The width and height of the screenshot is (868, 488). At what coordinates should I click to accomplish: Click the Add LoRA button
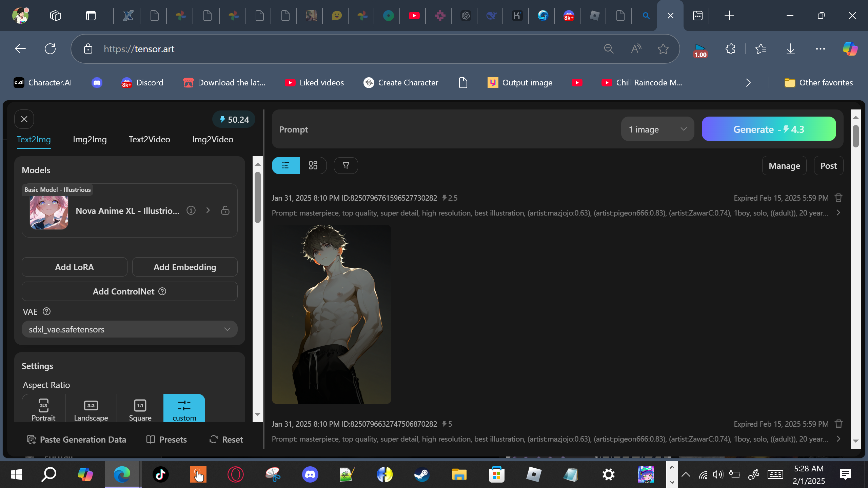pos(74,267)
